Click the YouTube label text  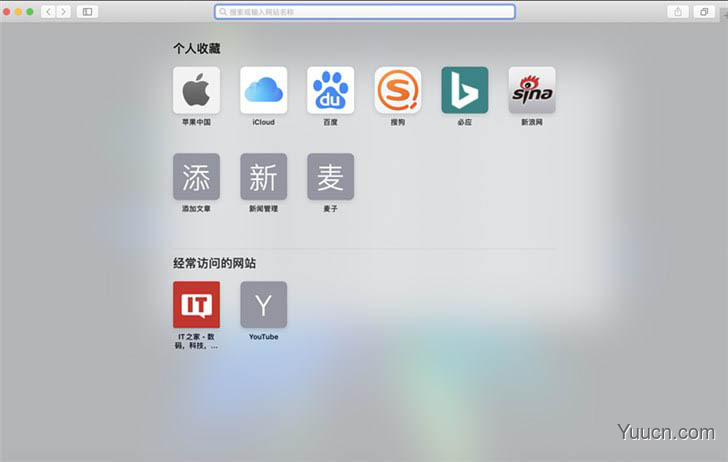263,337
